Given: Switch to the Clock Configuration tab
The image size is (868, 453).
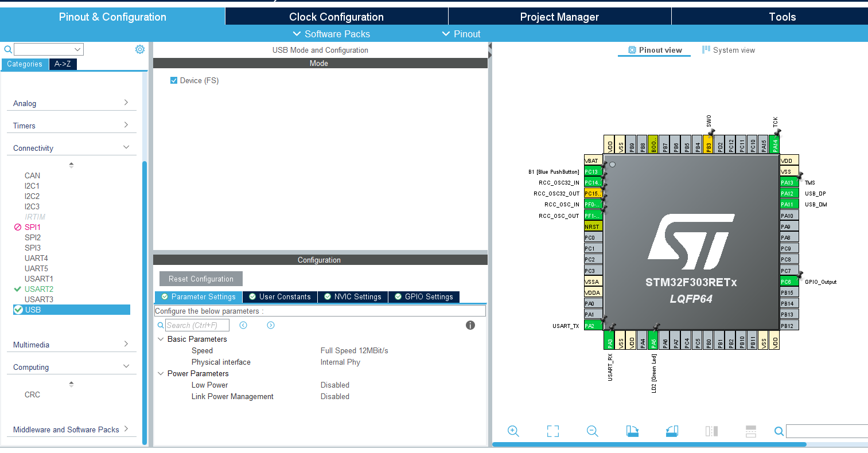Looking at the screenshot, I should 336,17.
